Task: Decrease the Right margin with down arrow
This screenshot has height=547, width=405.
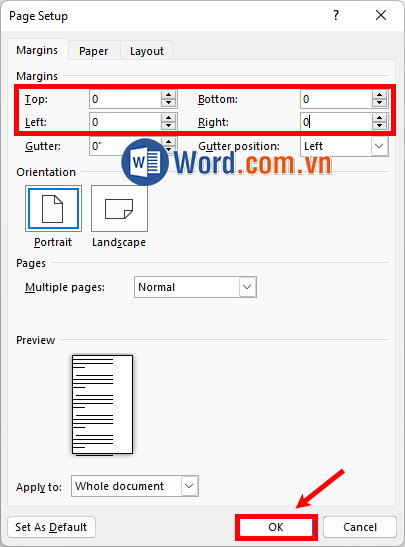Action: tap(380, 126)
